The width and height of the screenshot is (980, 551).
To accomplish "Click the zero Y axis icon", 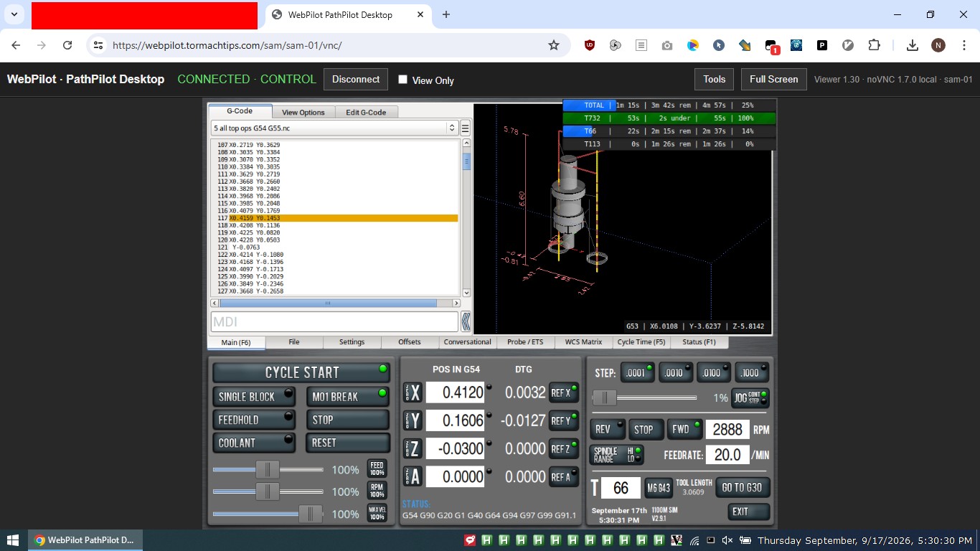I will click(413, 420).
